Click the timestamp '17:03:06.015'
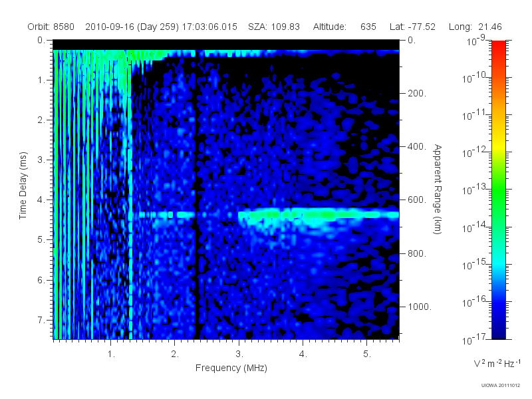The width and height of the screenshot is (532, 399). click(x=209, y=27)
